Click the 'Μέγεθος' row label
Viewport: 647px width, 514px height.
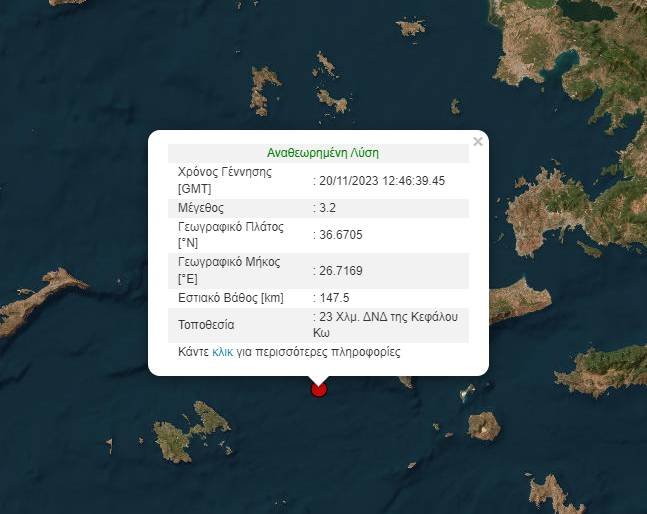point(201,208)
